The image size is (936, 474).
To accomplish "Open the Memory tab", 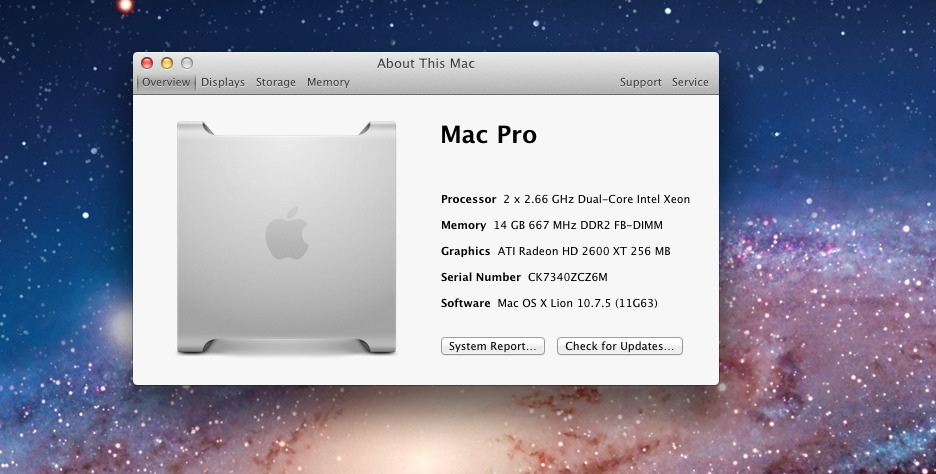I will 328,82.
